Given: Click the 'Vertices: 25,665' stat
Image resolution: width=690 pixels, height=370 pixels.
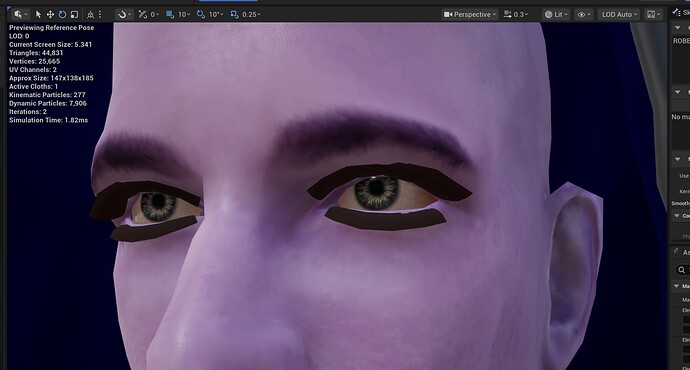Looking at the screenshot, I should (34, 61).
